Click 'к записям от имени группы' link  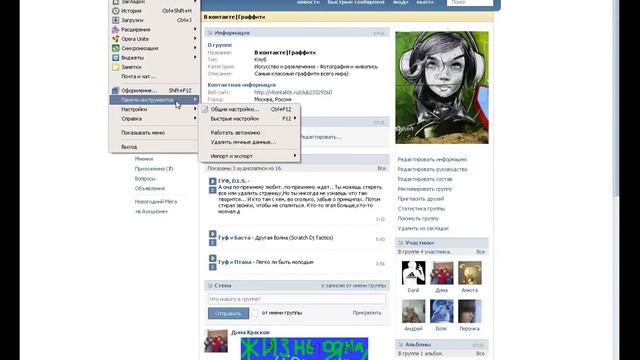pos(353,286)
